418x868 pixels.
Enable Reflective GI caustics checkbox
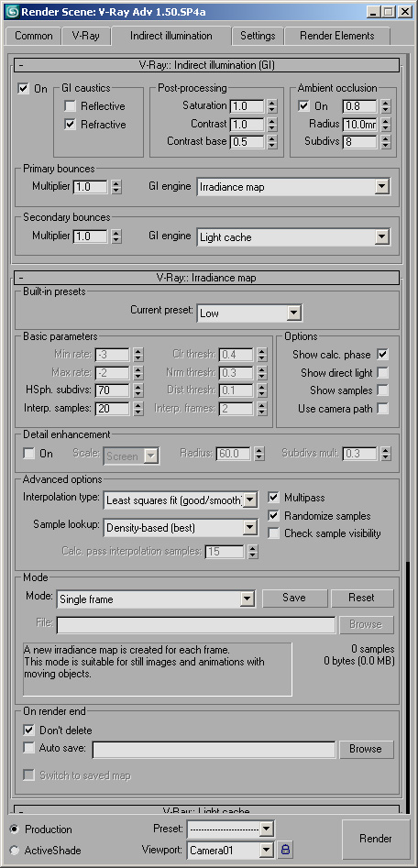pyautogui.click(x=70, y=106)
